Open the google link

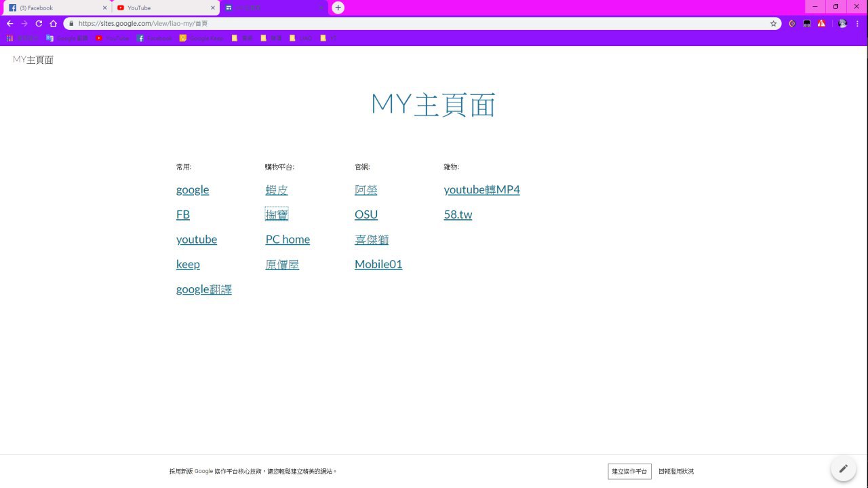coord(193,190)
